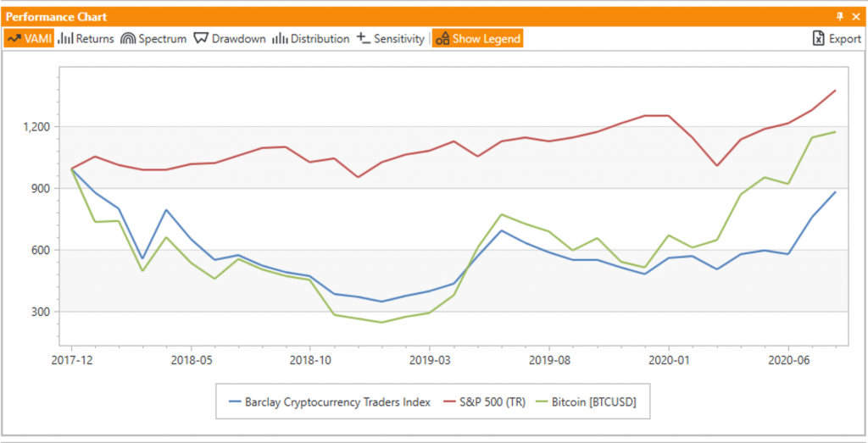
Task: Pin the Performance Chart panel
Action: coord(840,16)
